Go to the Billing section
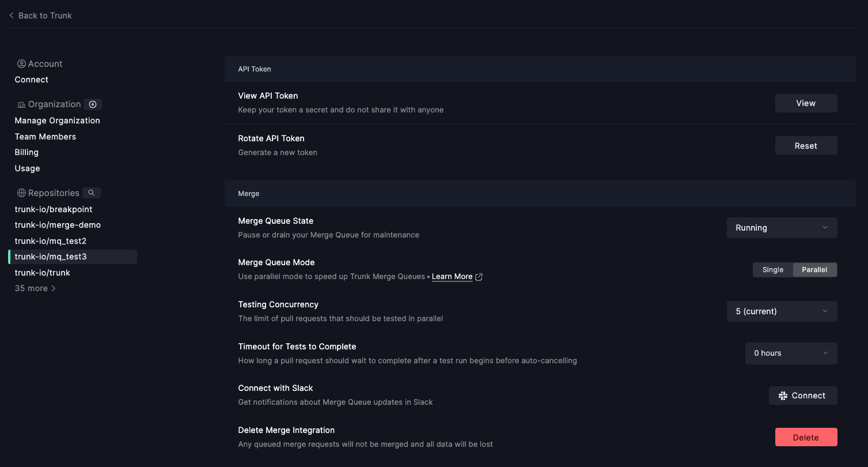This screenshot has width=868, height=467. click(26, 152)
